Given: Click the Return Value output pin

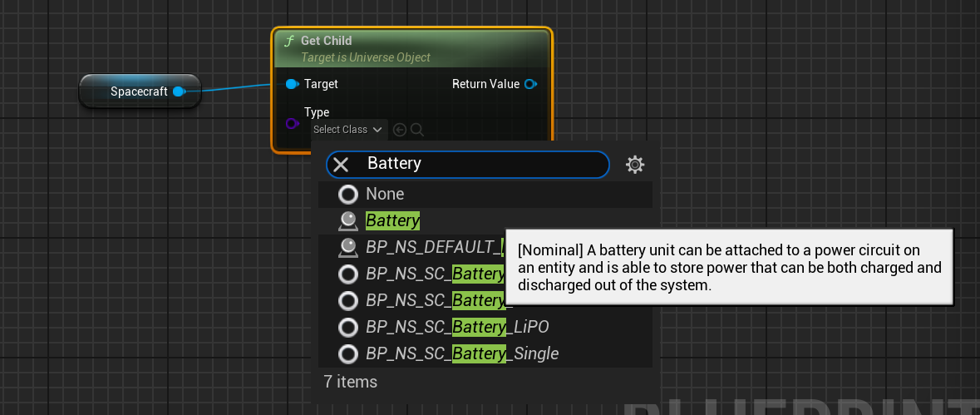Looking at the screenshot, I should pos(530,84).
